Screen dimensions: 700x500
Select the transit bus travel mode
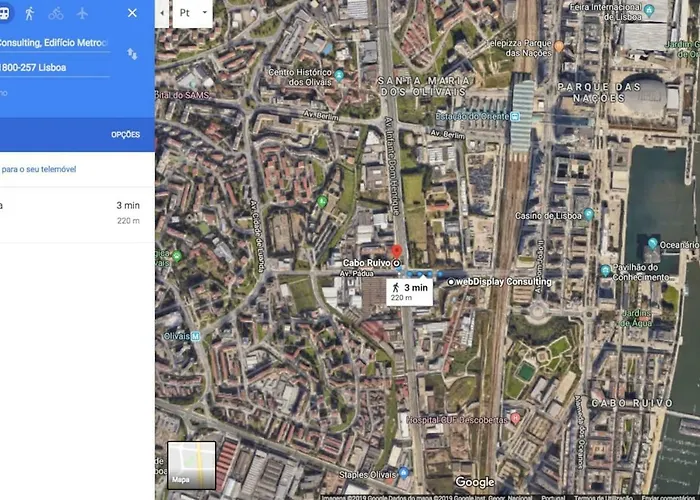click(x=4, y=13)
